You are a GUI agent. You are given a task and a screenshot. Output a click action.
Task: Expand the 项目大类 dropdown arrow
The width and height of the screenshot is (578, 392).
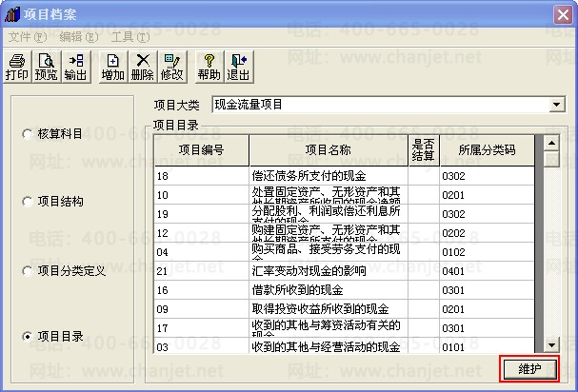(x=557, y=105)
